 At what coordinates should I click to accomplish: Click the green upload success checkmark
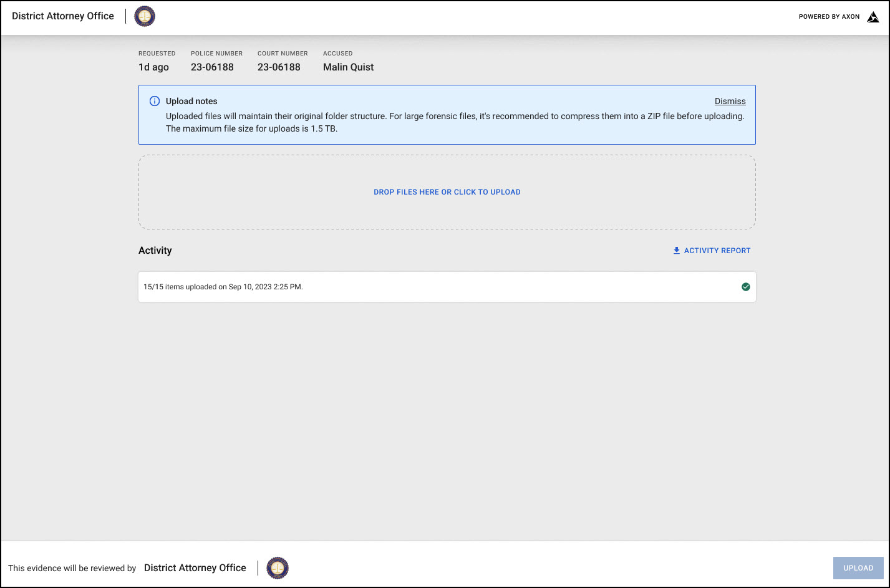point(745,287)
